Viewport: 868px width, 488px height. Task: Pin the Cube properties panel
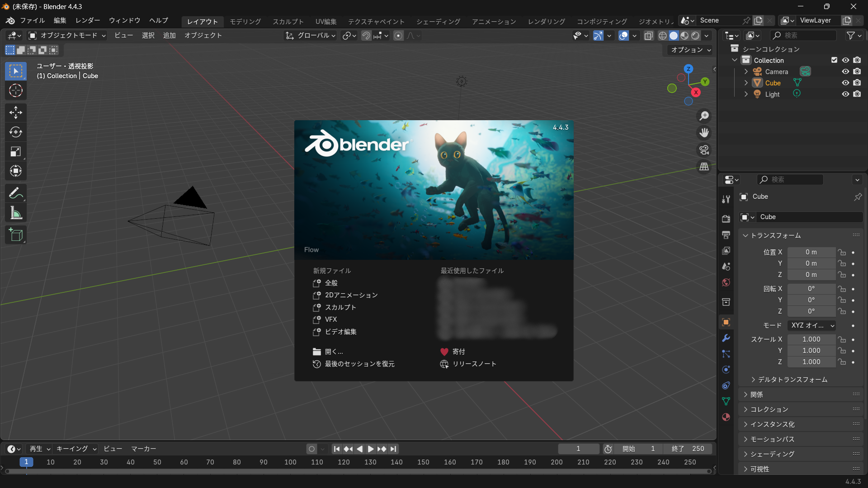pyautogui.click(x=858, y=197)
